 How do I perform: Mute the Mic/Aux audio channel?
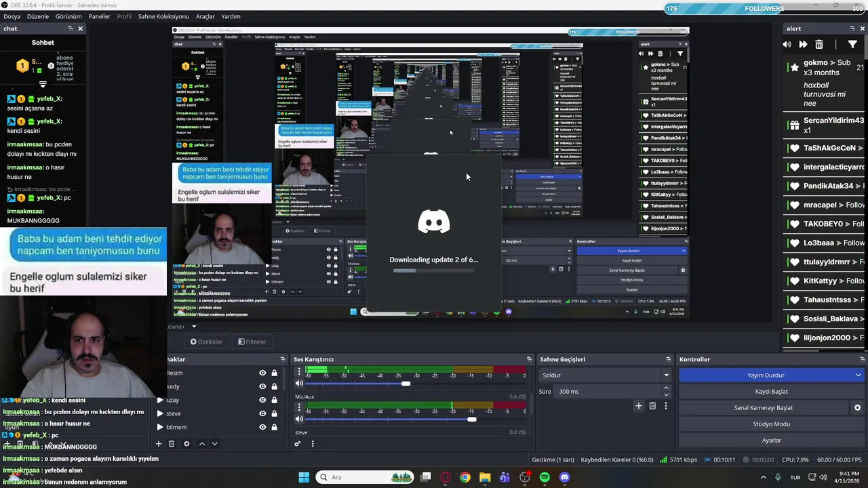pos(299,420)
